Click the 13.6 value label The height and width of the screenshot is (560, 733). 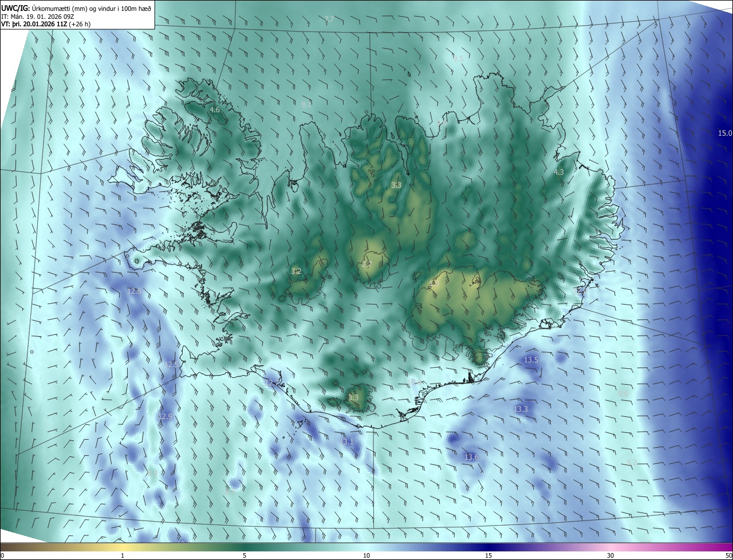pyautogui.click(x=471, y=457)
